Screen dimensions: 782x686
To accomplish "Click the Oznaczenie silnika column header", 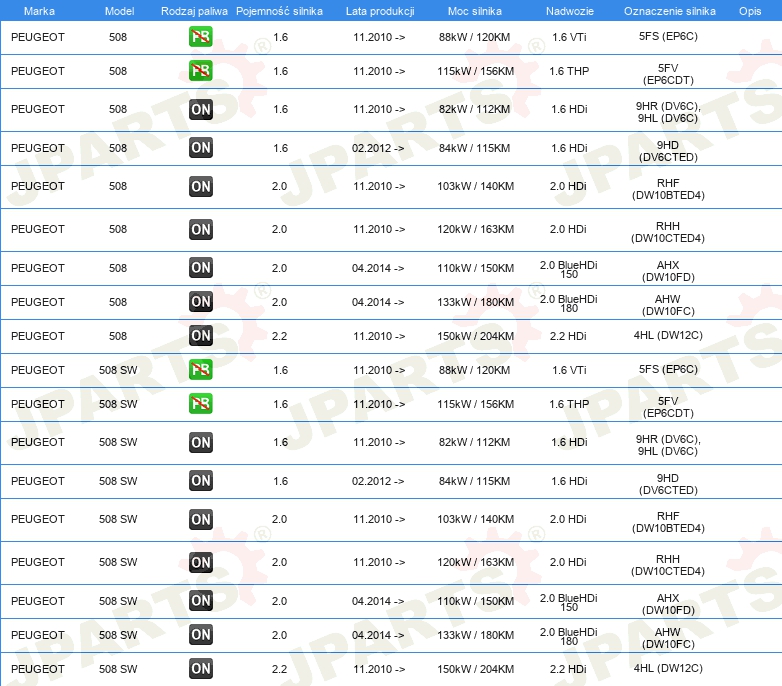I will [670, 11].
